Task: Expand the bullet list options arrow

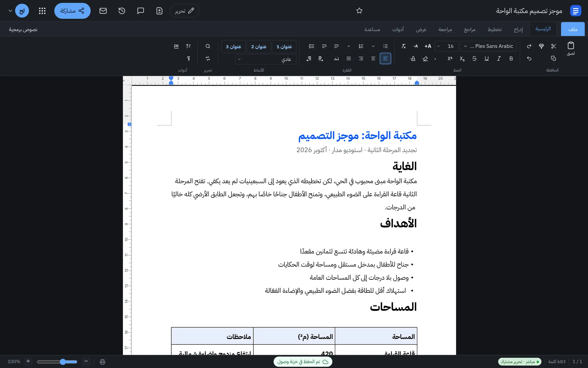Action: (x=373, y=46)
